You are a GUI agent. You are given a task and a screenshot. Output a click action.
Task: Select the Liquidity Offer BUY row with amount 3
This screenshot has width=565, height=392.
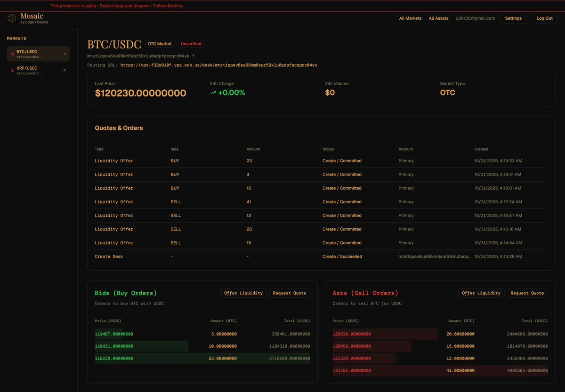(x=321, y=175)
